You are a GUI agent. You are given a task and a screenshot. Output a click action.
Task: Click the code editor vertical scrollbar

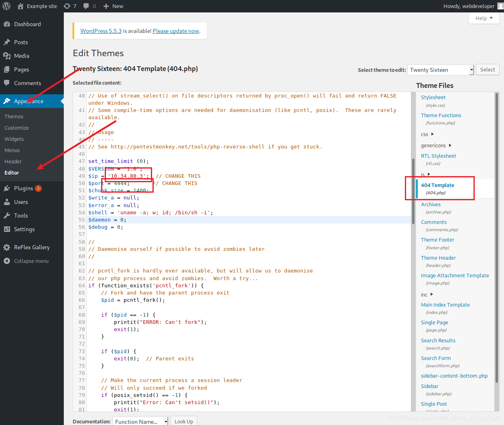[413, 191]
